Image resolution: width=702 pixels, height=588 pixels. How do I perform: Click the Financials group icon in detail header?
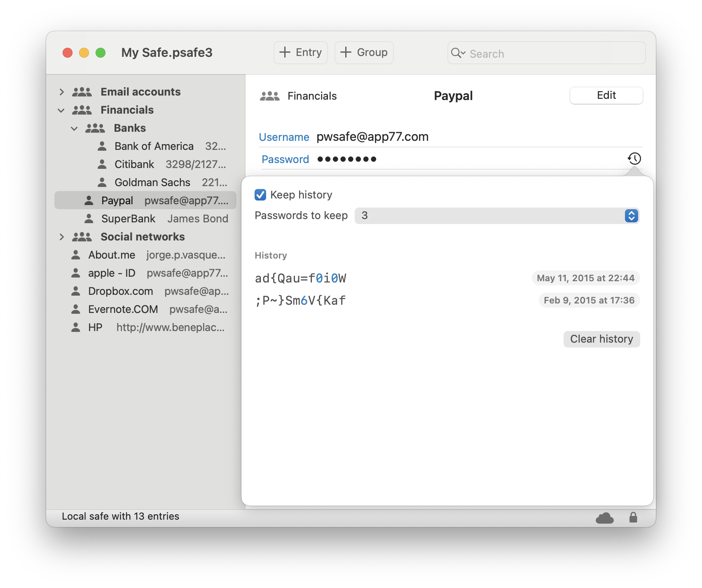point(270,96)
